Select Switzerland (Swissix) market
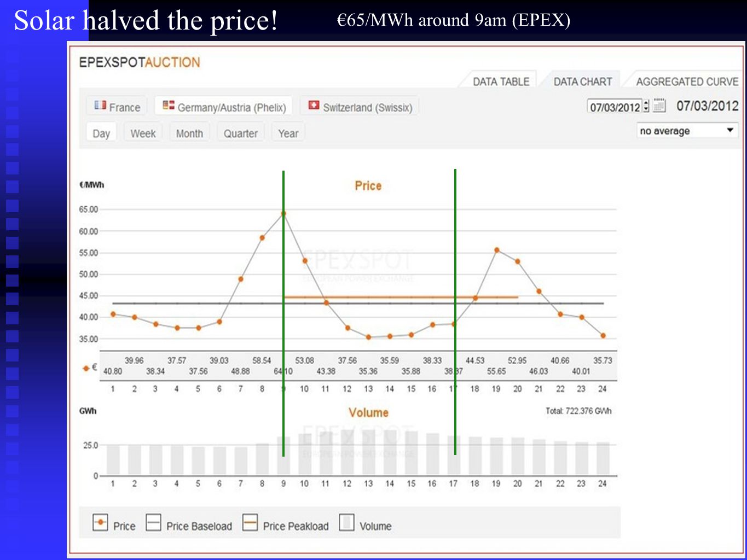Viewport: 747px width, 560px height. pyautogui.click(x=360, y=107)
